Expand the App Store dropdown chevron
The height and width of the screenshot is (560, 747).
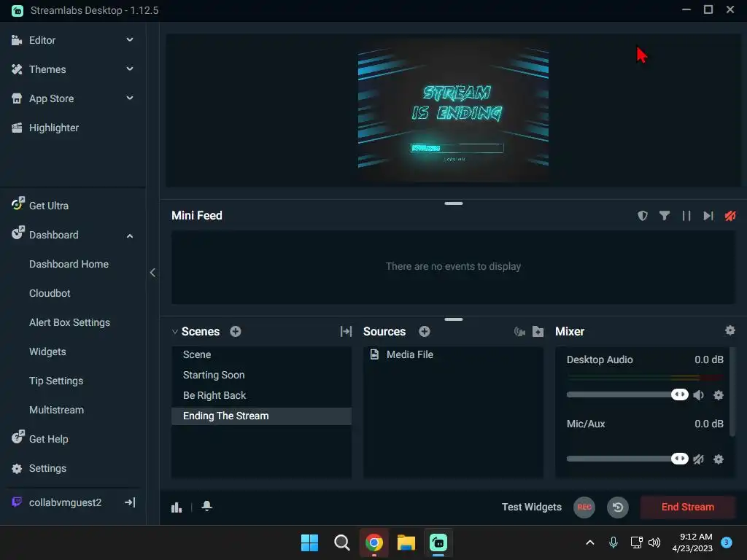130,98
